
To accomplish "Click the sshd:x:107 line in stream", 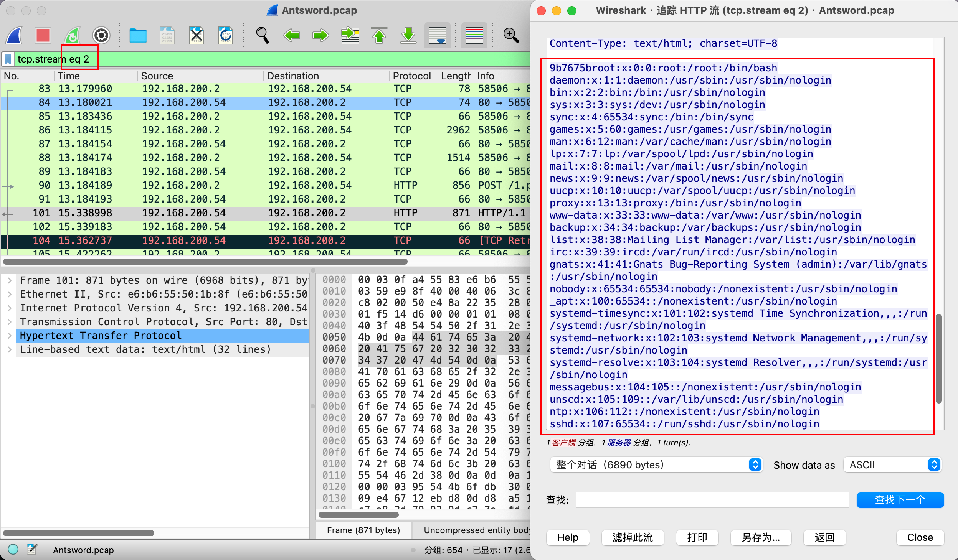I will (x=684, y=424).
